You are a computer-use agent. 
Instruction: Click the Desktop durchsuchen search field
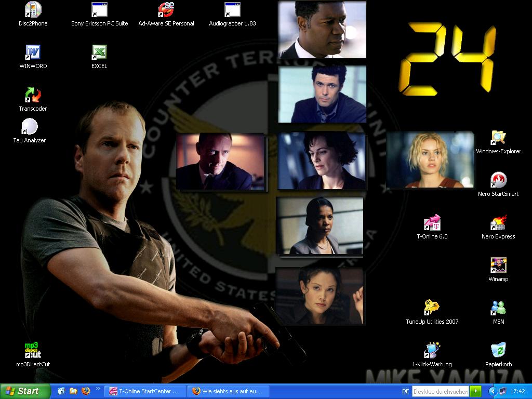(x=440, y=391)
